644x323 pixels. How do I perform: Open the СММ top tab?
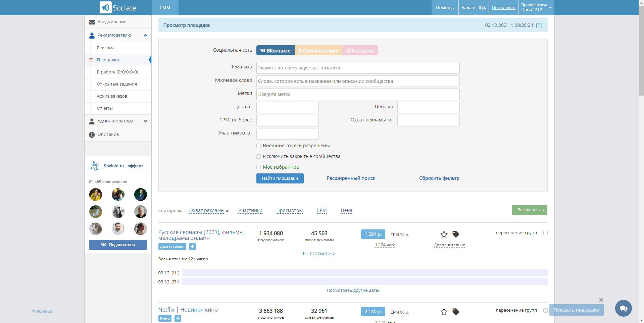pos(165,7)
